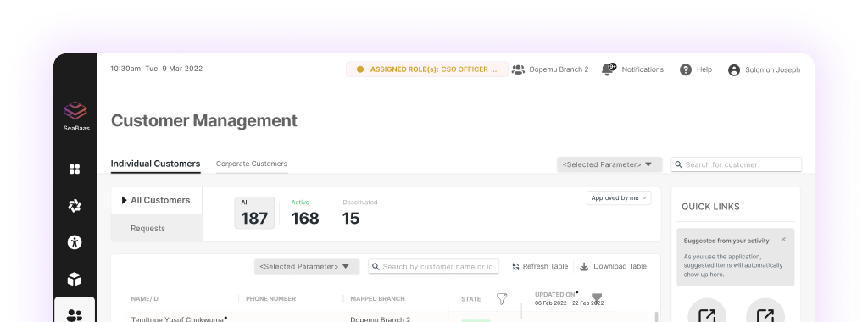This screenshot has width=868, height=322.
Task: Click the MAPPED BRANCH column header
Action: [377, 299]
